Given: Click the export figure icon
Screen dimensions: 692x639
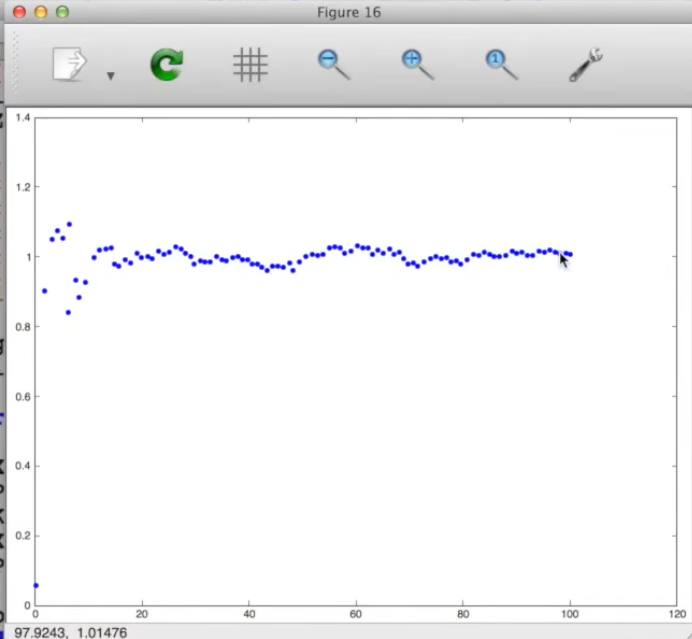Looking at the screenshot, I should (70, 64).
